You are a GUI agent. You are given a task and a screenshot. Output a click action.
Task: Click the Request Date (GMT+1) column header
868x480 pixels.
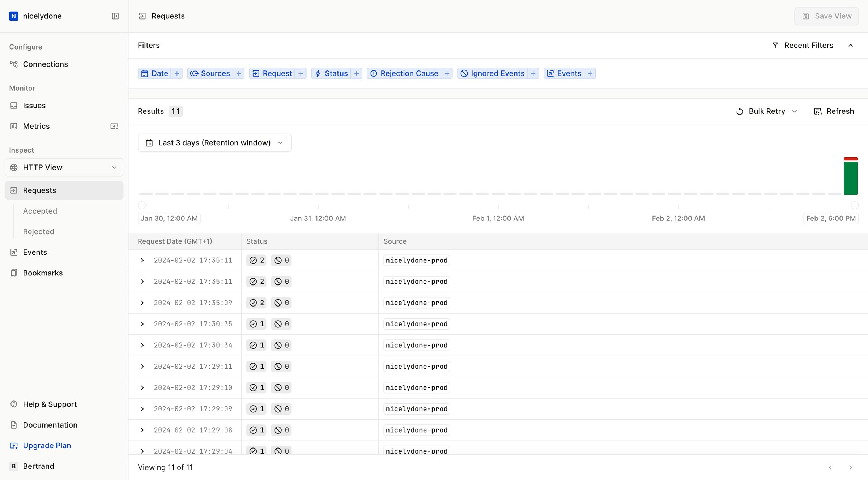175,241
